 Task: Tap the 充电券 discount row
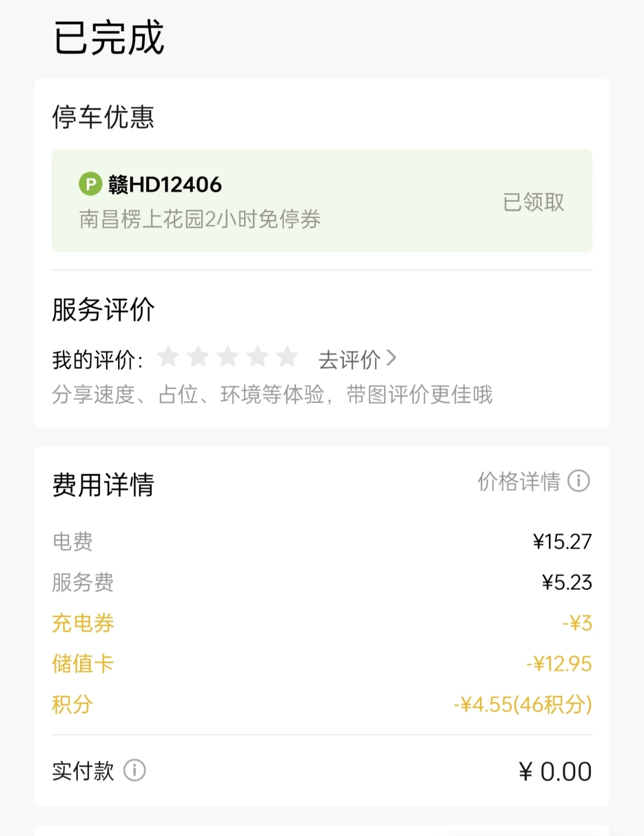pos(83,623)
